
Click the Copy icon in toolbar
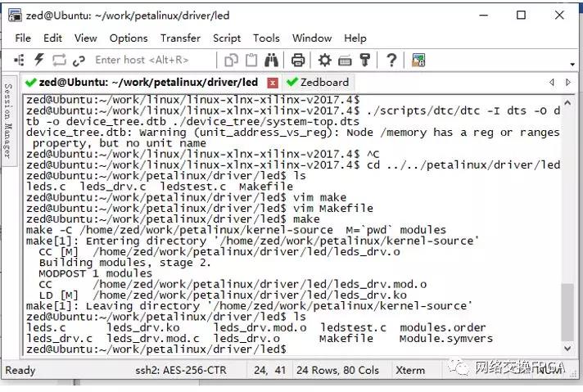[231, 60]
